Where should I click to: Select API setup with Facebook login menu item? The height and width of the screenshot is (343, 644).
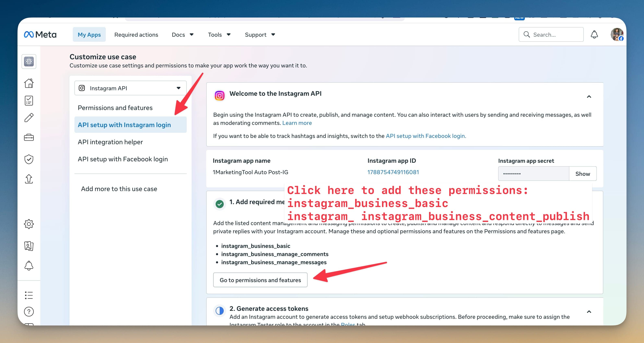coord(131,159)
